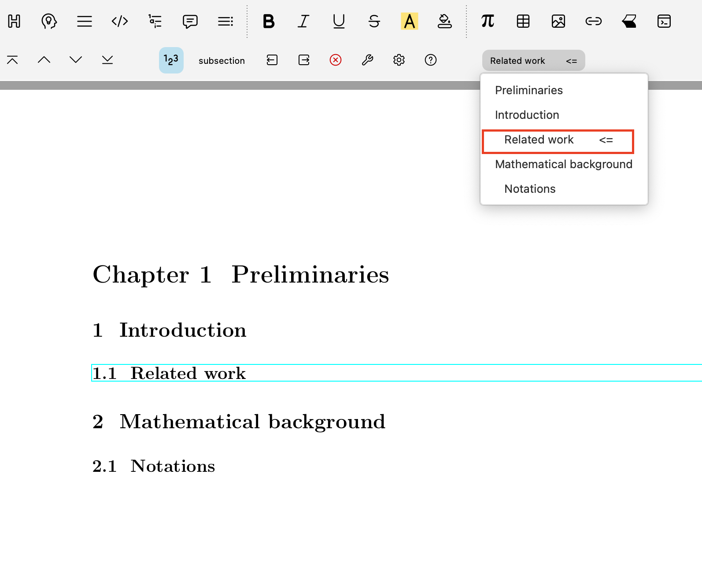Open the wrench tools icon
The width and height of the screenshot is (702, 588).
click(367, 60)
